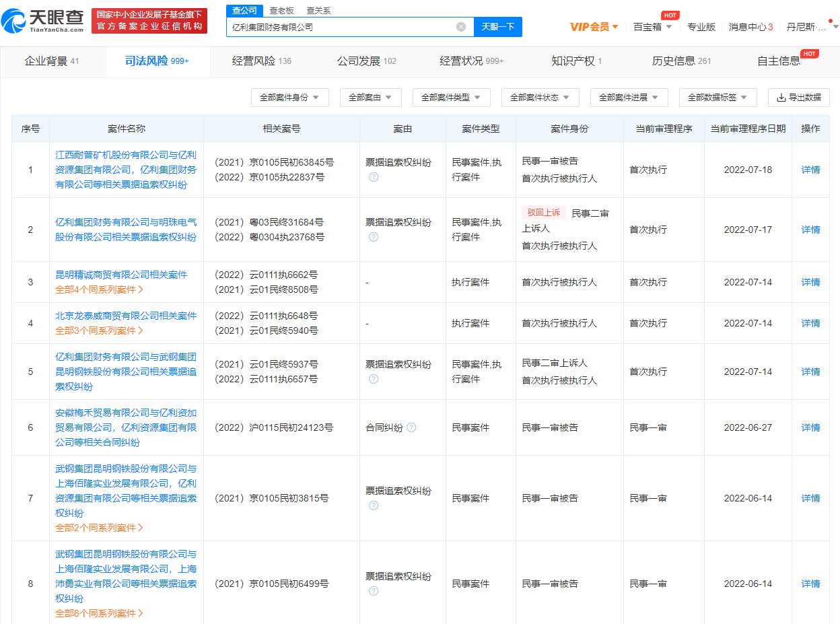Click help icon under row 1 票据追索权纠纷
The height and width of the screenshot is (624, 840).
[374, 177]
